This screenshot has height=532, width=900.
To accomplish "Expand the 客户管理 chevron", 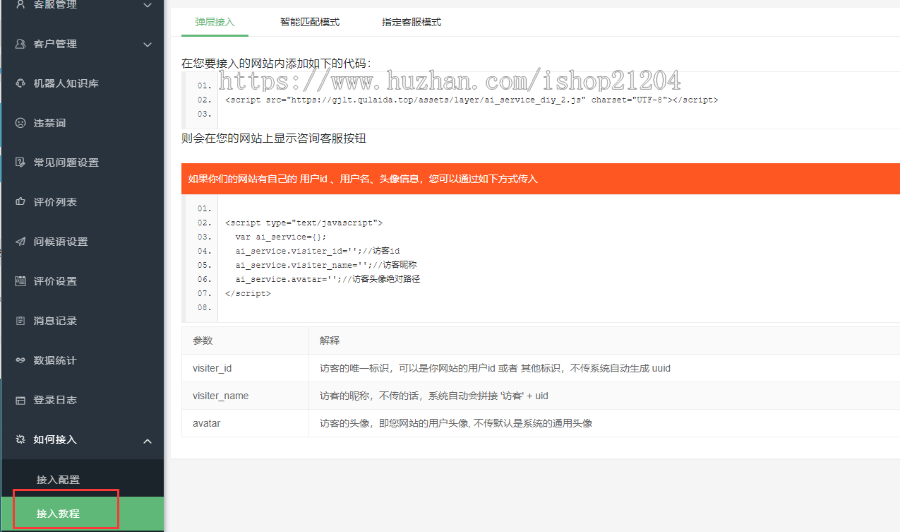I will pos(148,44).
